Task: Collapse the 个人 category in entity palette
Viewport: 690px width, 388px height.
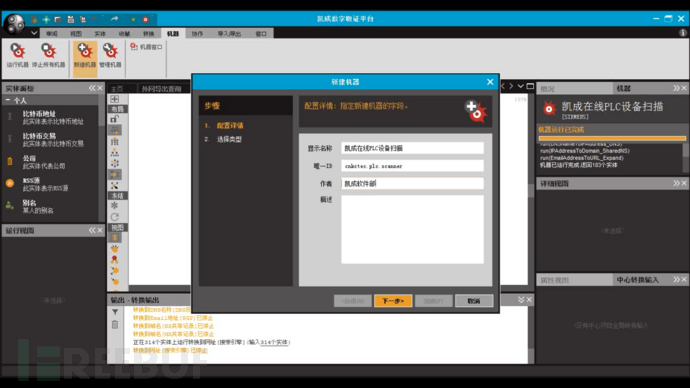Action: (7, 100)
